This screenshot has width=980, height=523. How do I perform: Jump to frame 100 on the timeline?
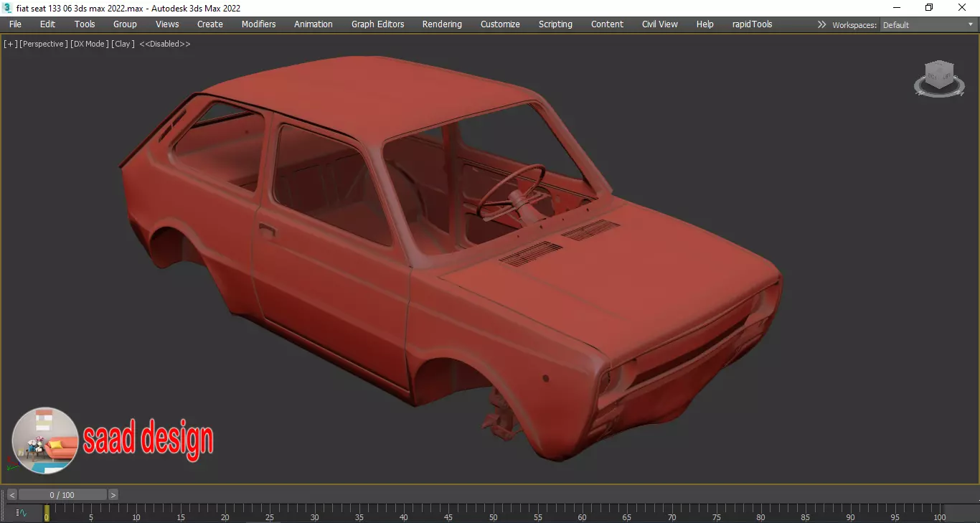[x=939, y=517]
